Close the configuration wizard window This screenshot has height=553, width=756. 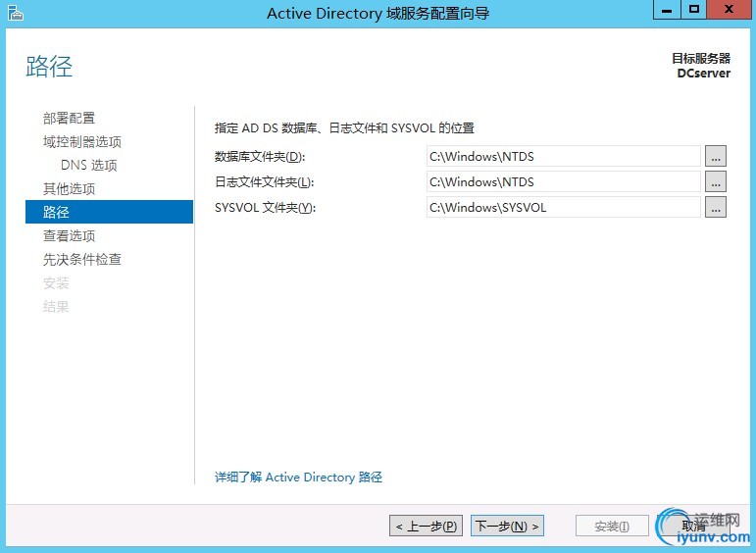[729, 10]
